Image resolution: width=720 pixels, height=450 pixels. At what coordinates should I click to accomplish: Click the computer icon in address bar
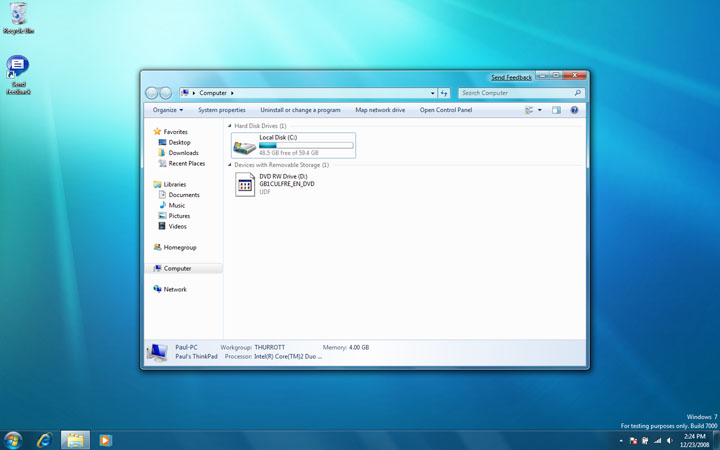[185, 93]
